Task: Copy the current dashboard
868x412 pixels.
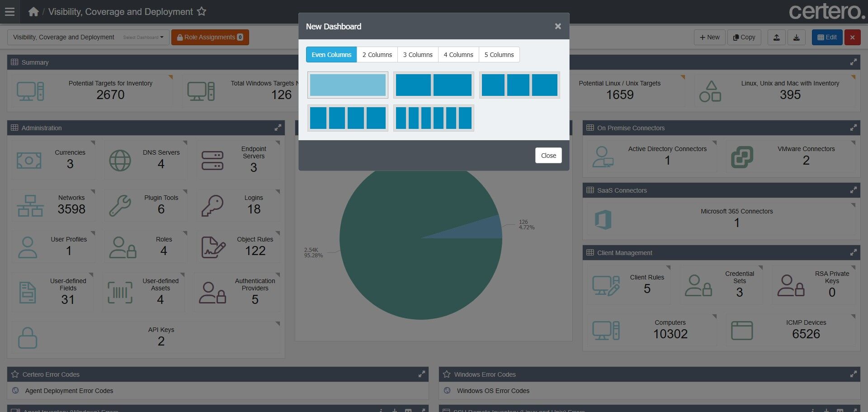Action: 744,37
